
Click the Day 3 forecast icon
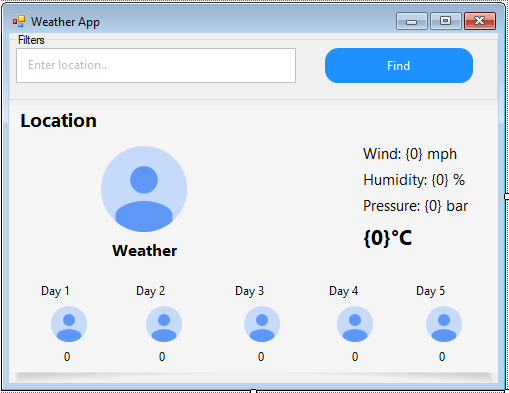262,324
